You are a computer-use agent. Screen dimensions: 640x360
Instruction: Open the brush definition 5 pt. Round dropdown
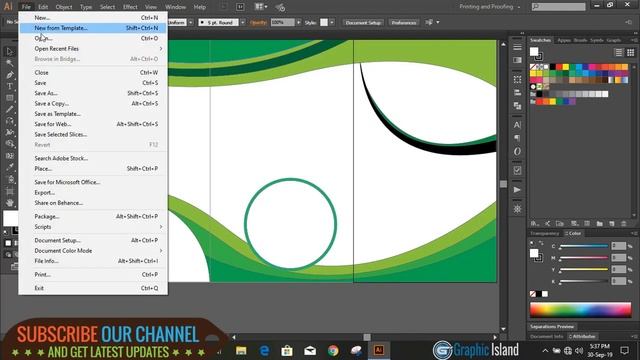242,22
